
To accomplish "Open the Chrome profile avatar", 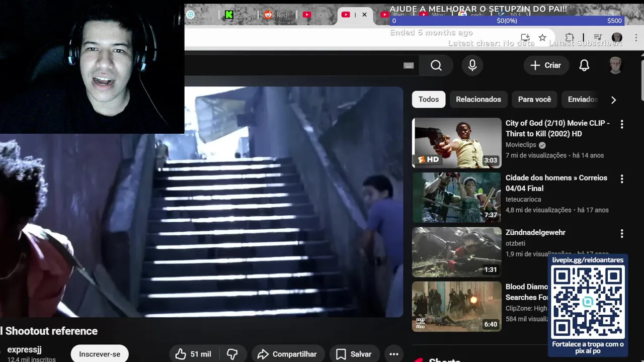I will pyautogui.click(x=617, y=38).
